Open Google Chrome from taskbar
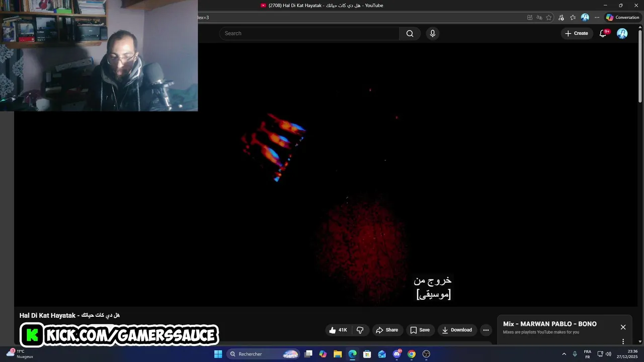Image resolution: width=644 pixels, height=362 pixels. pos(412,354)
